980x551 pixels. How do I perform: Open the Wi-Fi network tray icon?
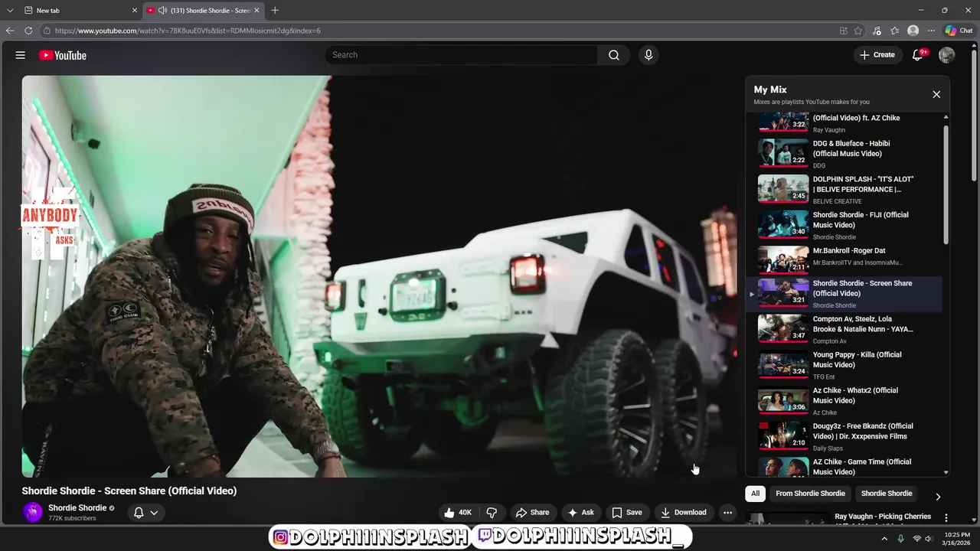[916, 539]
